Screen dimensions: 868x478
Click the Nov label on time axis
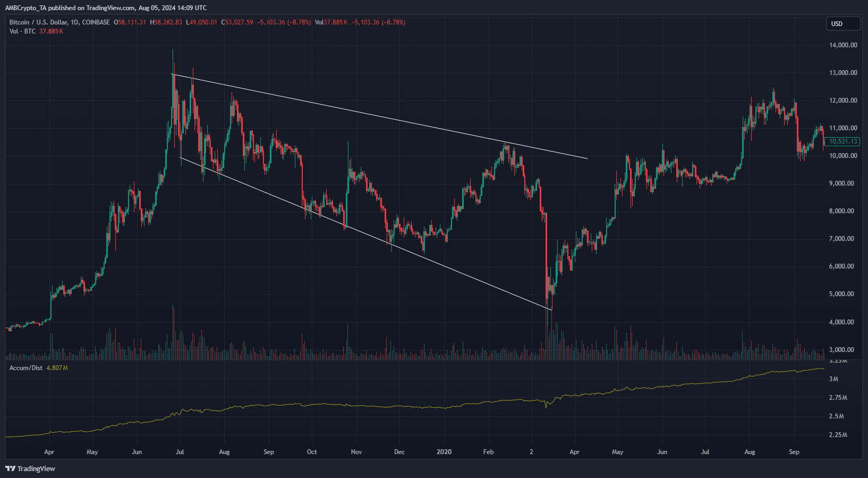(356, 452)
